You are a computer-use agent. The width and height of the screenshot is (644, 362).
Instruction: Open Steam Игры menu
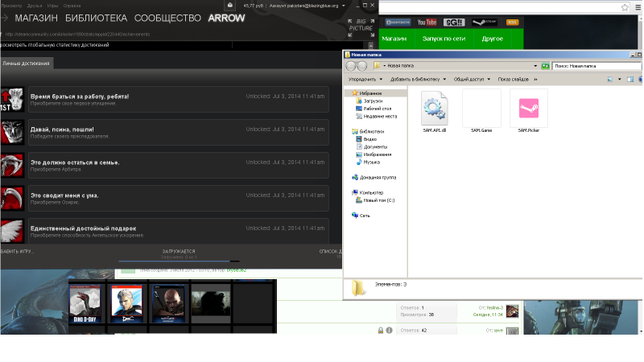(52, 6)
